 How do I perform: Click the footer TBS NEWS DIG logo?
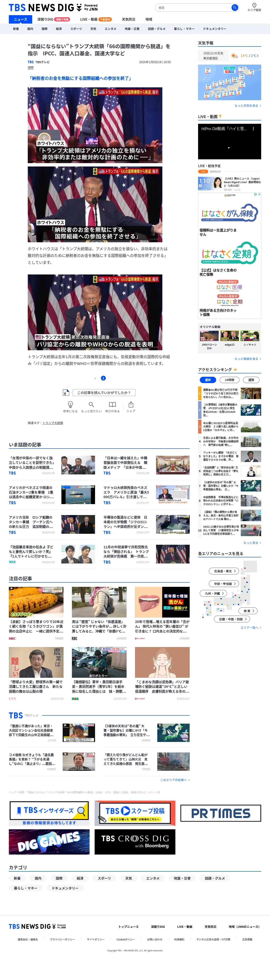(37, 926)
